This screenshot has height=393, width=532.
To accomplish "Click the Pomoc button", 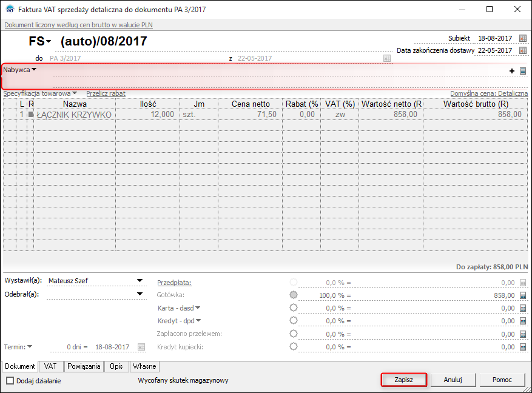I will (502, 380).
